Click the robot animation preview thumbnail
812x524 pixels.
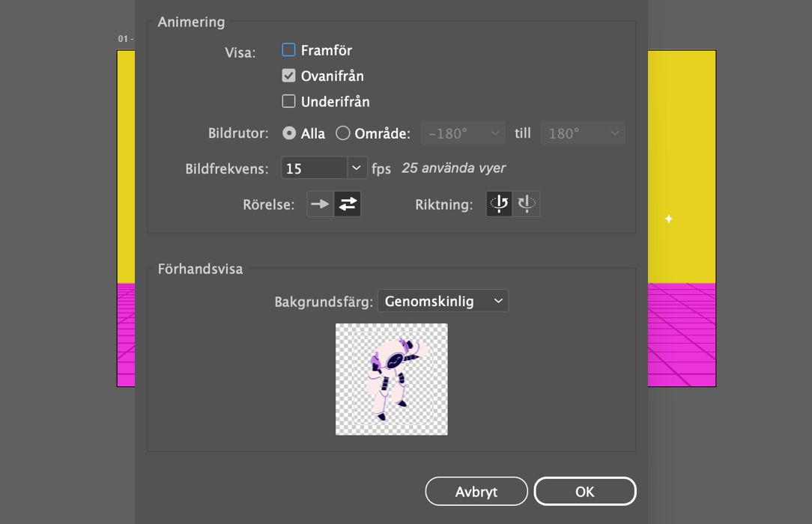[x=392, y=380]
